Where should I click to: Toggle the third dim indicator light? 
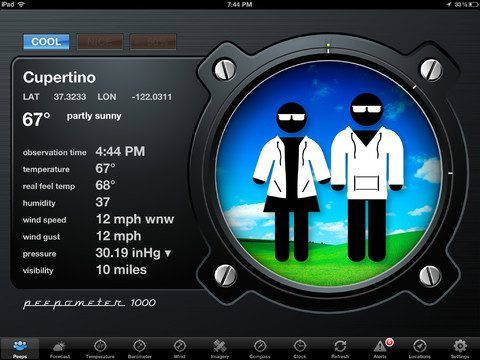click(153, 42)
